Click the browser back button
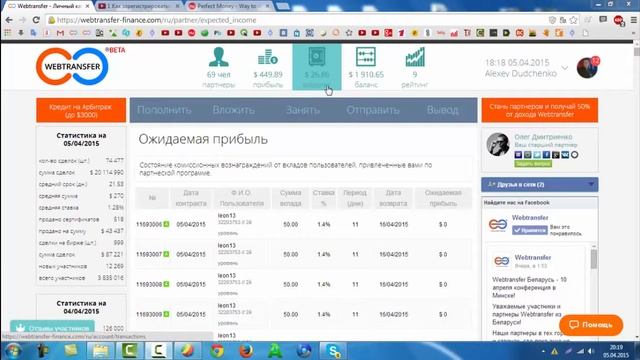Screen dimensions: 640x360 point(9,20)
